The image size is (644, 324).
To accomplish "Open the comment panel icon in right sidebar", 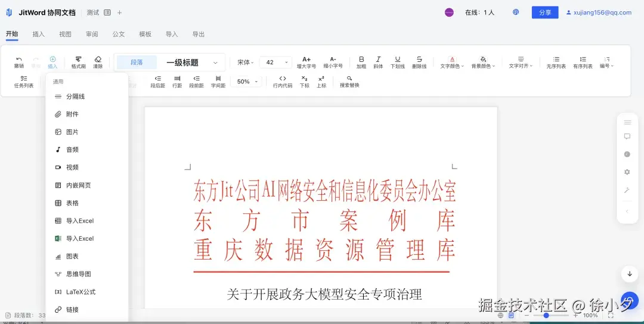I will [x=627, y=136].
